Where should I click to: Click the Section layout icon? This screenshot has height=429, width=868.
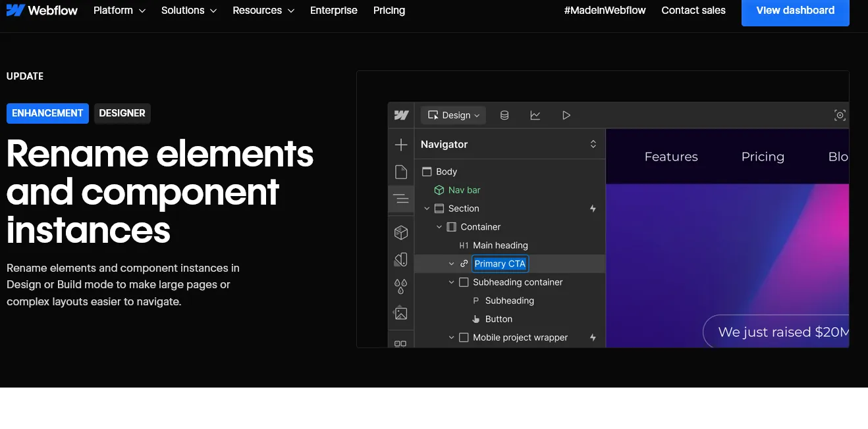pyautogui.click(x=439, y=209)
